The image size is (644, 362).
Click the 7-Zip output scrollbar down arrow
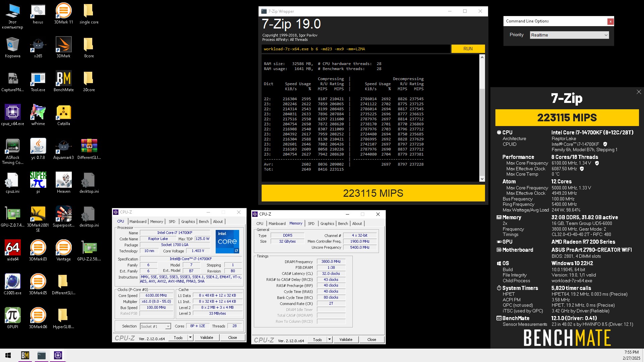482,179
